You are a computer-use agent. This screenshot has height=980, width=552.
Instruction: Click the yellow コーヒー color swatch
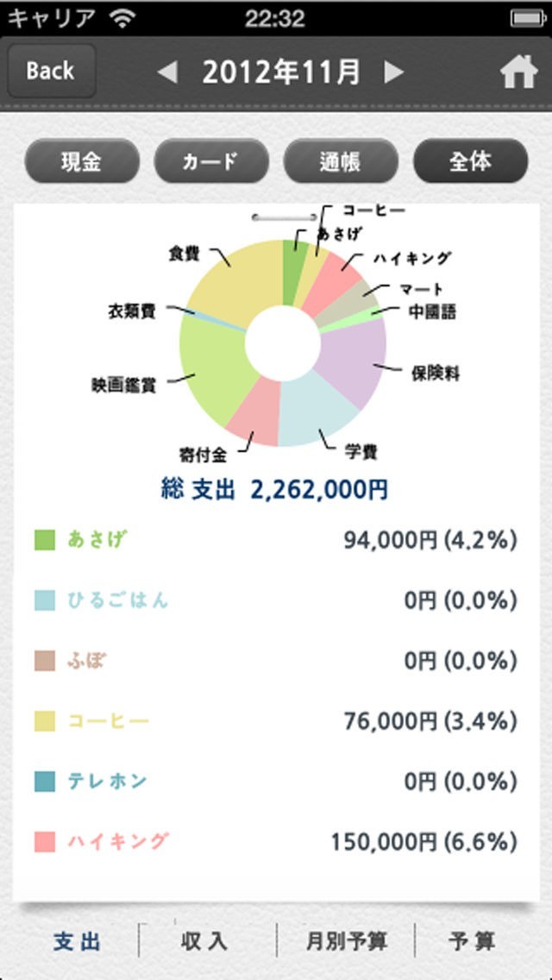[45, 721]
